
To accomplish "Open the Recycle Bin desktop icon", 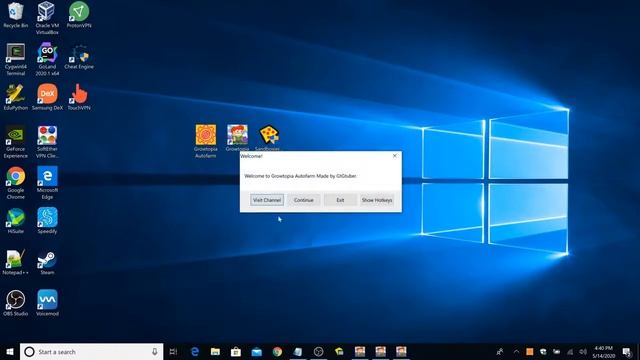I will [x=16, y=15].
